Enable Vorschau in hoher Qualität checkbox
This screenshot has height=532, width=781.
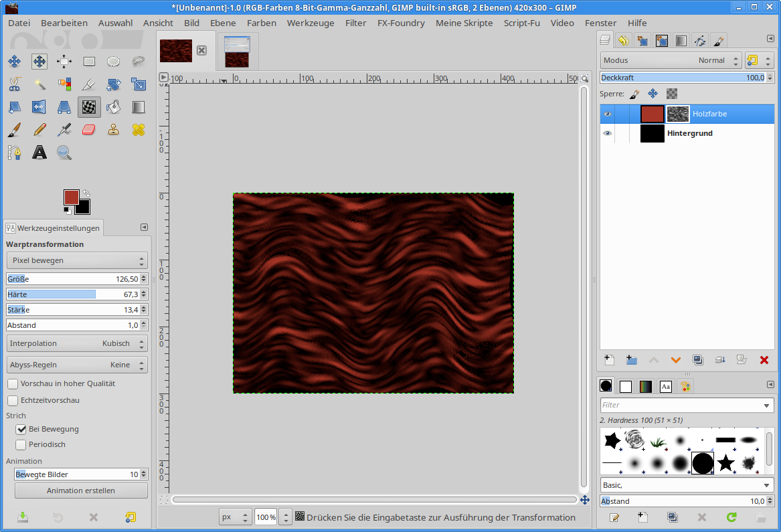coord(13,384)
